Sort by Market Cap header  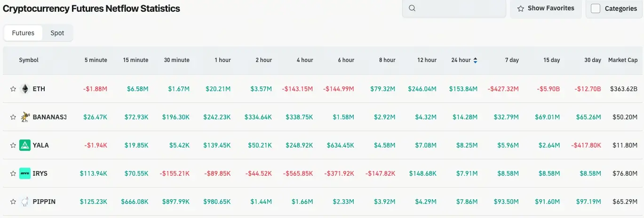pos(623,60)
